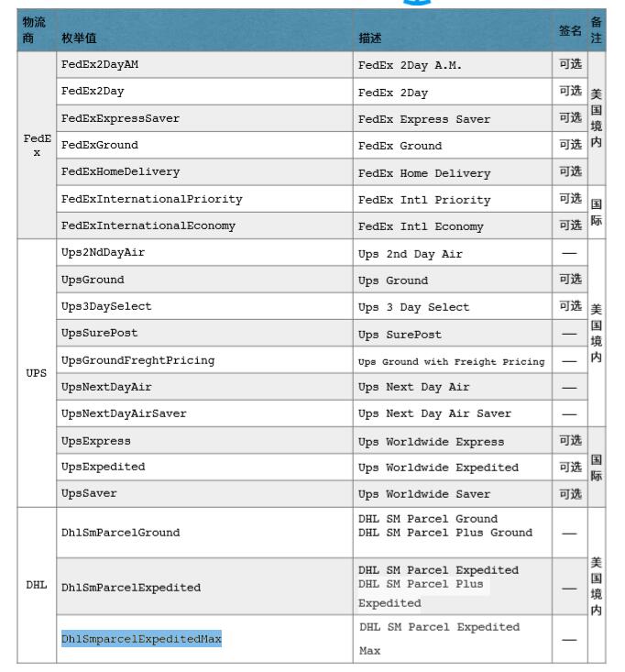
Task: Click the 'FedEx 2Day A.M.' description
Action: [410, 65]
